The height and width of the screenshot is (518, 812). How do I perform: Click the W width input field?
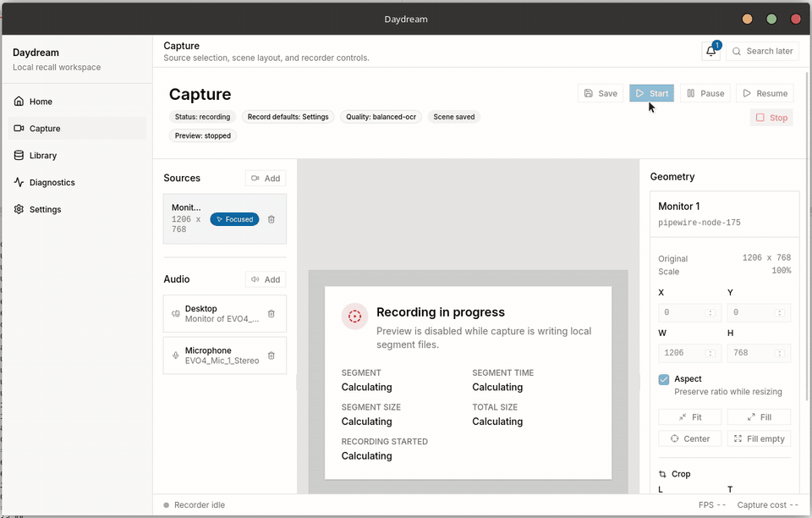pos(689,353)
